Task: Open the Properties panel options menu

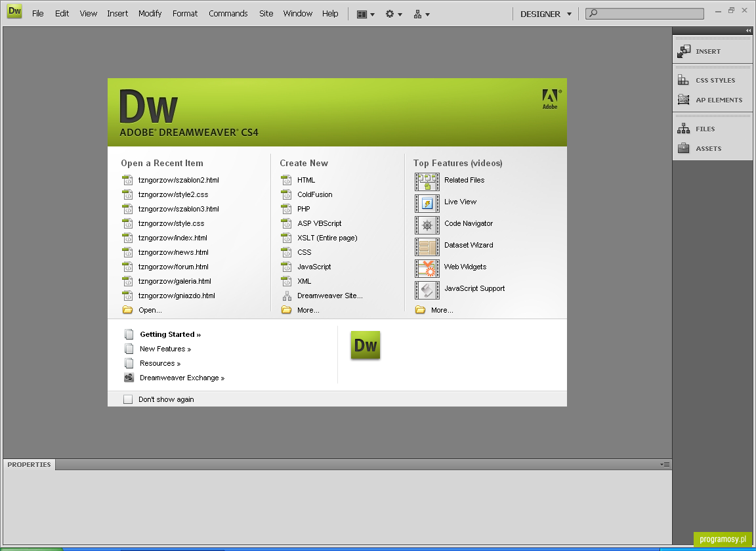Action: (665, 464)
